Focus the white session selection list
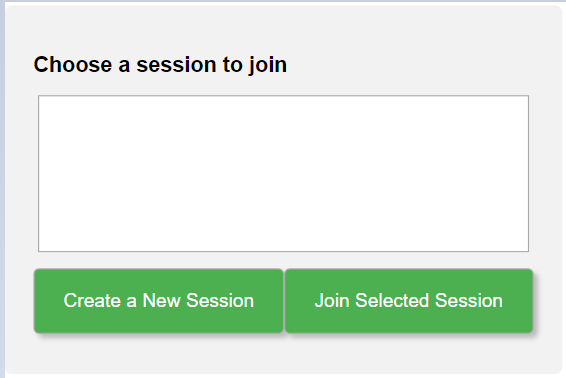 [x=283, y=173]
